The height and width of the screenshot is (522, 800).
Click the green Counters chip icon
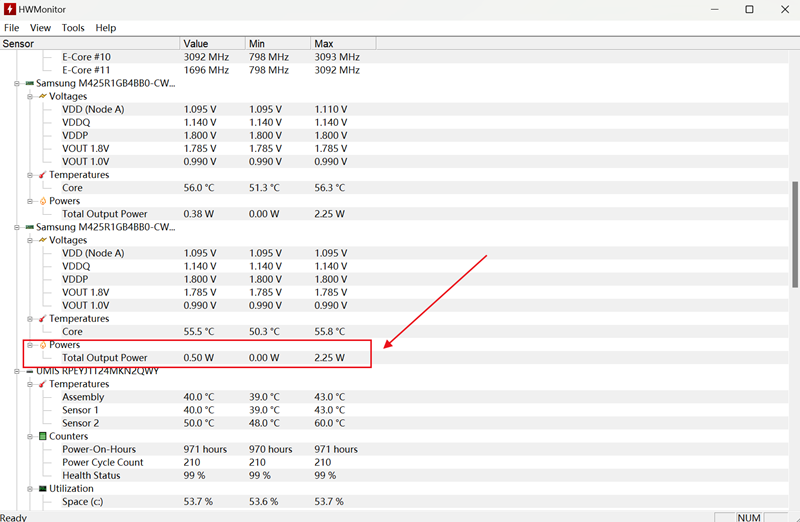tap(43, 437)
